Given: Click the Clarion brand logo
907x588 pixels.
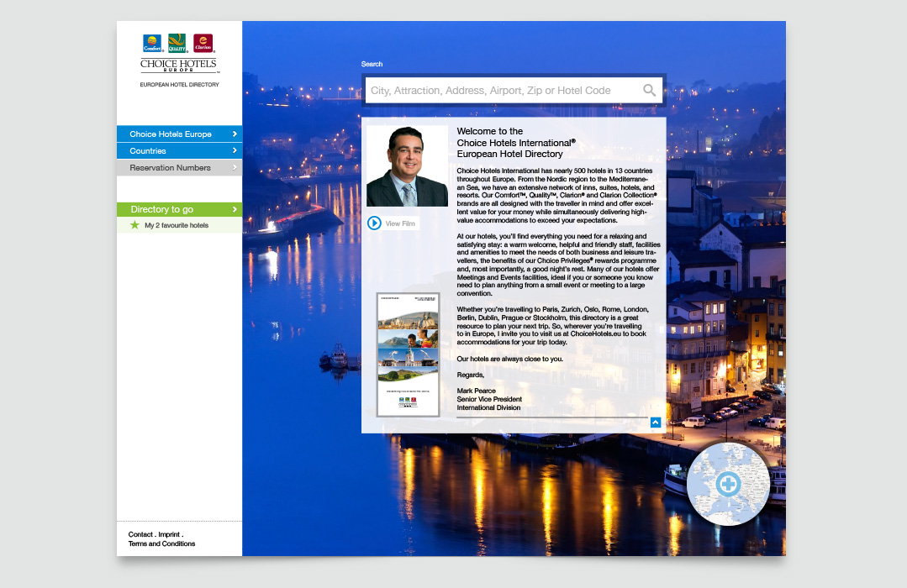Looking at the screenshot, I should coord(203,44).
